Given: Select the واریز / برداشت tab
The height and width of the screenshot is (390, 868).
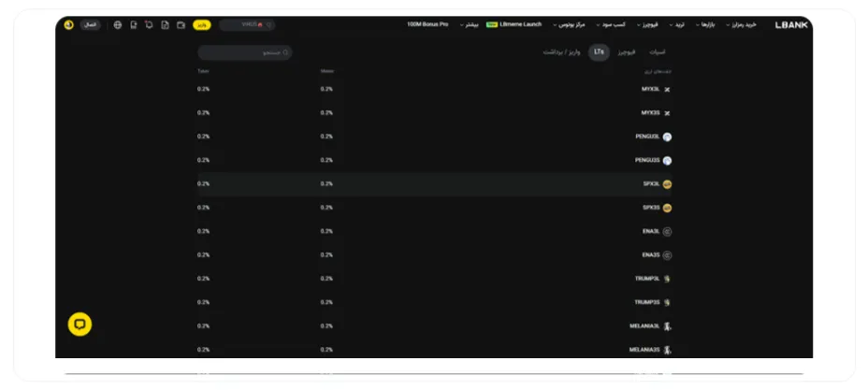Looking at the screenshot, I should (562, 52).
